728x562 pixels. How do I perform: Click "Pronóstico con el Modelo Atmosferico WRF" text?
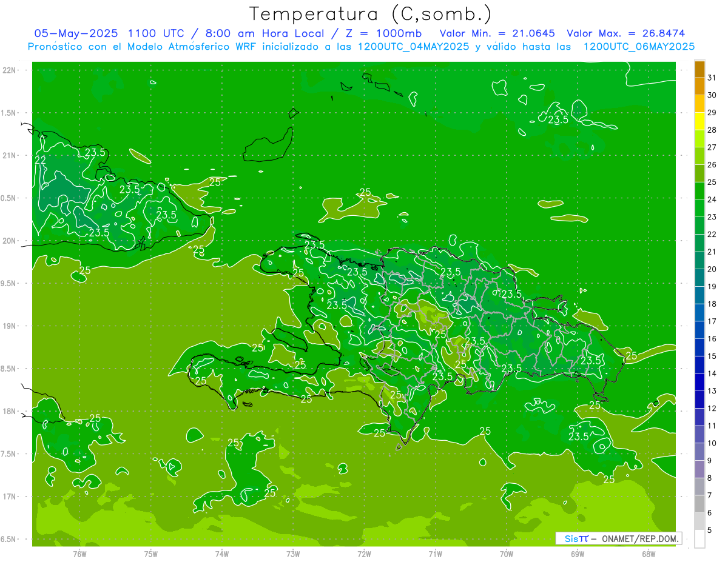click(x=141, y=47)
